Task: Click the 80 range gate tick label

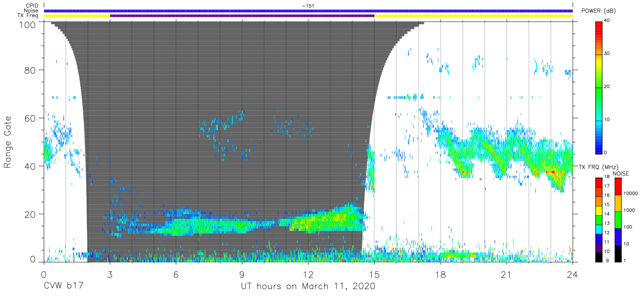Action: coord(30,71)
